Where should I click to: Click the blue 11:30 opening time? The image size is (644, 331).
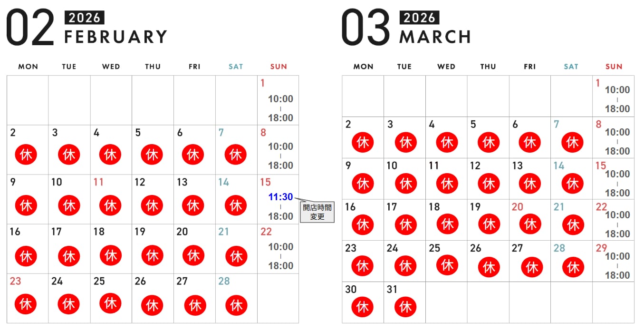[x=280, y=197]
